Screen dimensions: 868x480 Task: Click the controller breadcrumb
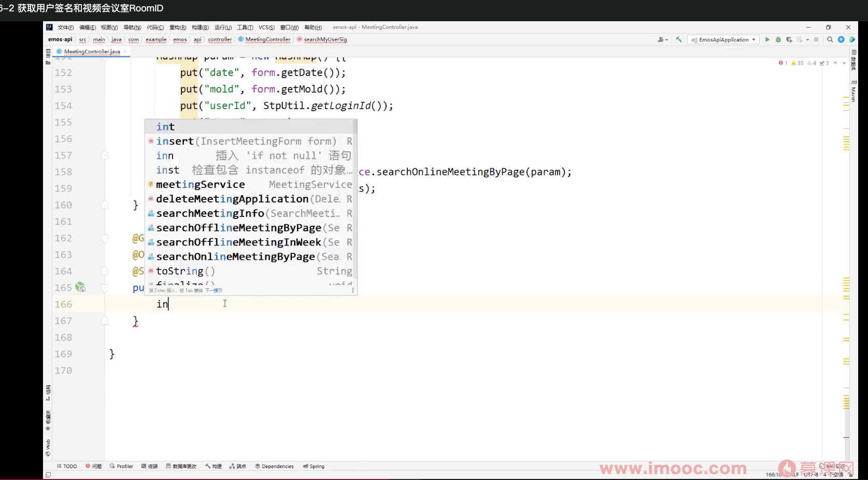click(x=220, y=39)
